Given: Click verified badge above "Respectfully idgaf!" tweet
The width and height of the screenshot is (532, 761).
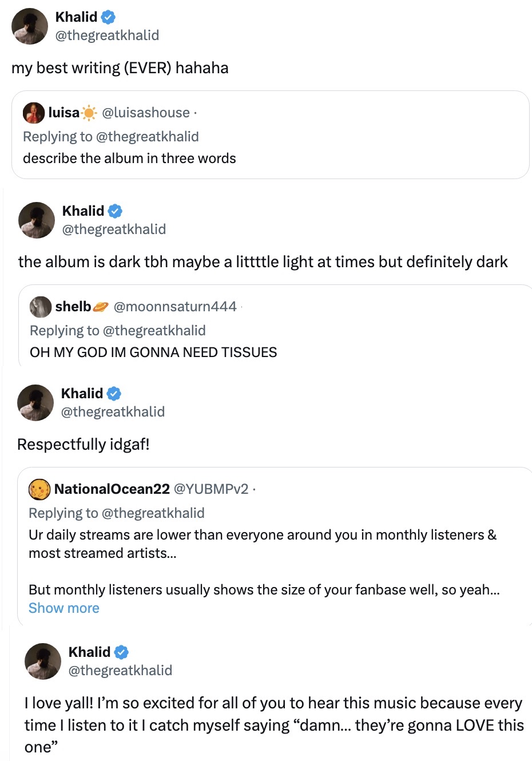Looking at the screenshot, I should coord(114,394).
